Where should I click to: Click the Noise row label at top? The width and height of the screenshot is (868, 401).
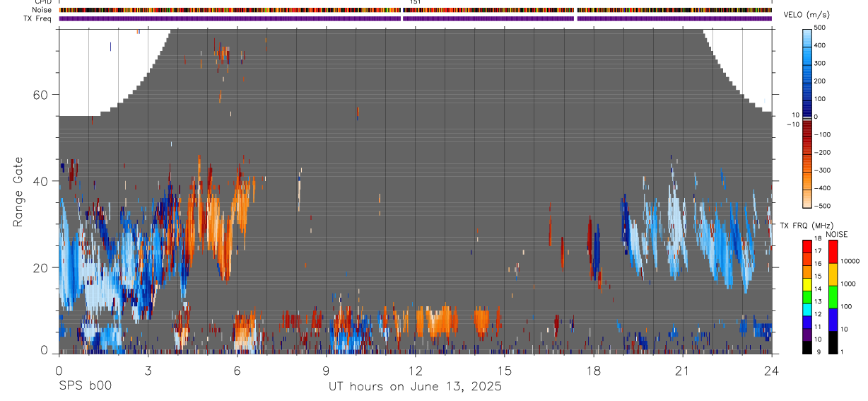pos(42,10)
